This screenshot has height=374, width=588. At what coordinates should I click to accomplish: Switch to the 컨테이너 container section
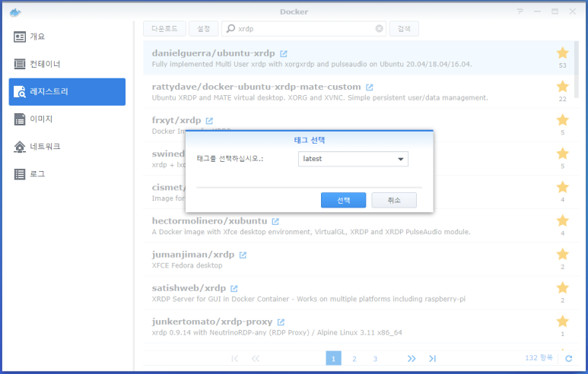click(67, 64)
